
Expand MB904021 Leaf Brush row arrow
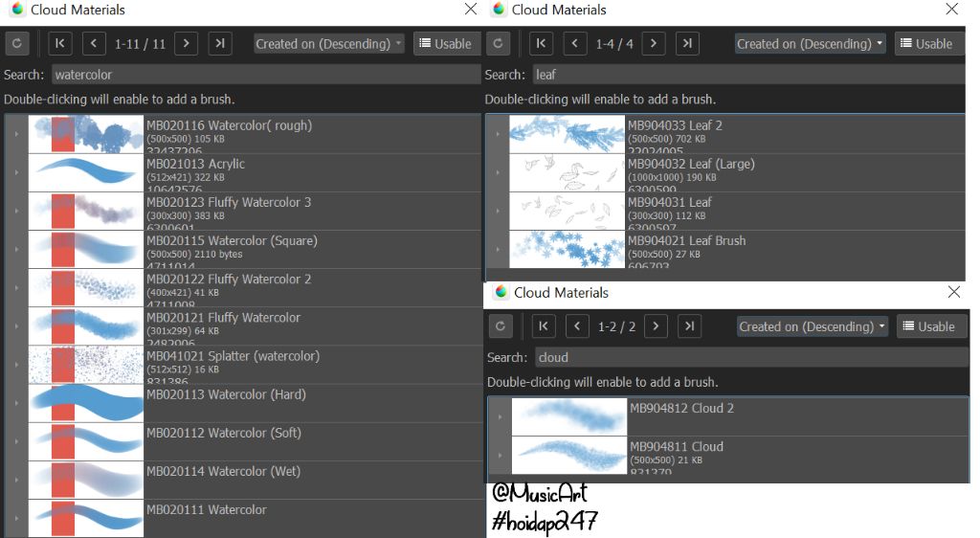[498, 249]
